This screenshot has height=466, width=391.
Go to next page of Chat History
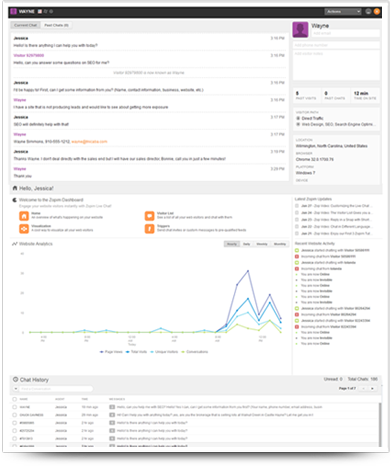point(372,388)
